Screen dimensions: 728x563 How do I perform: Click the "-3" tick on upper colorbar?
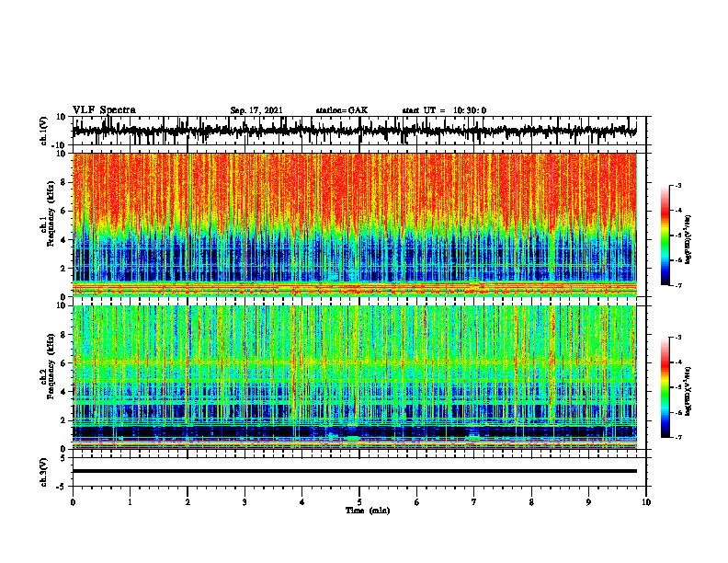coord(678,185)
